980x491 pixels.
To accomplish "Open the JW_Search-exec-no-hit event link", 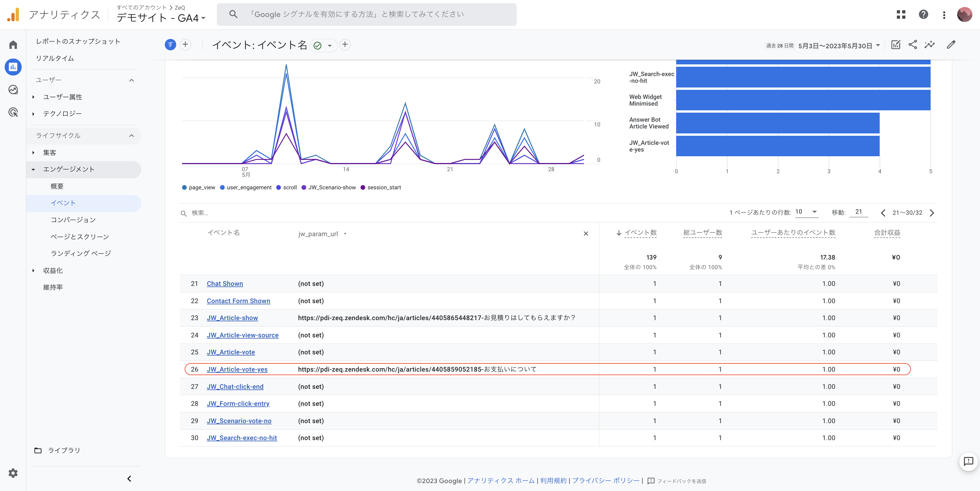I will tap(242, 438).
